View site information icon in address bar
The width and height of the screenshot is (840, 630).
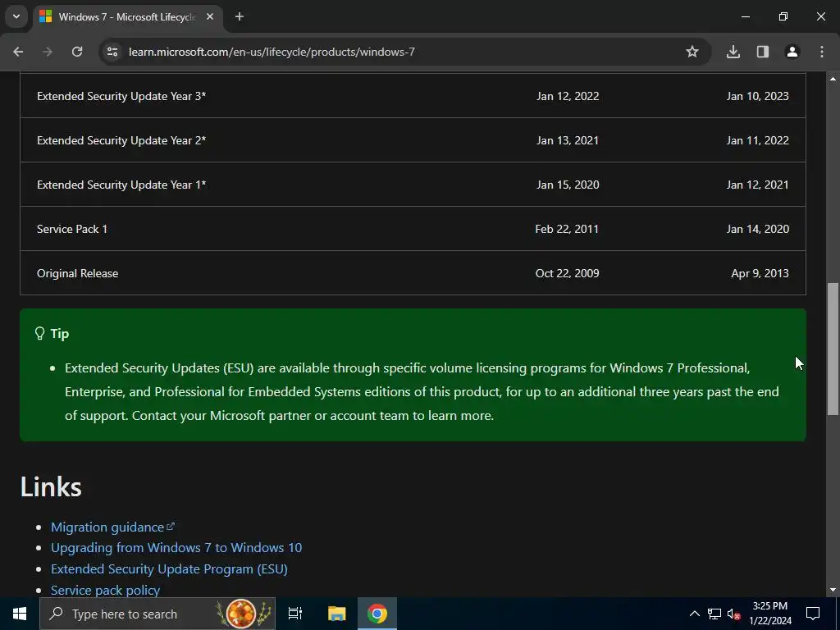coord(112,52)
